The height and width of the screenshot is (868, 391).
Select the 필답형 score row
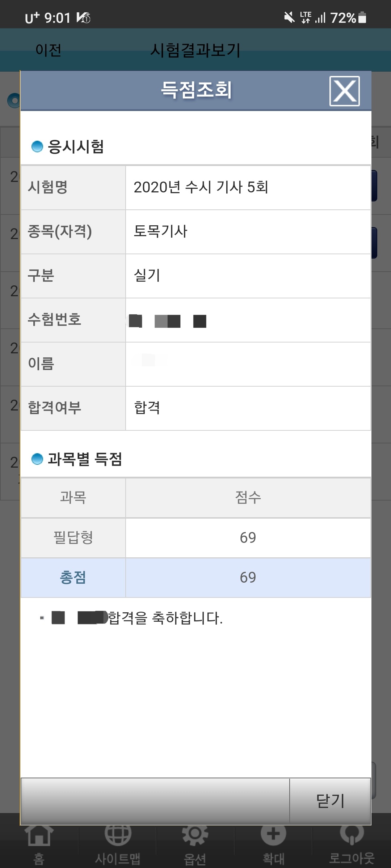coord(196,538)
